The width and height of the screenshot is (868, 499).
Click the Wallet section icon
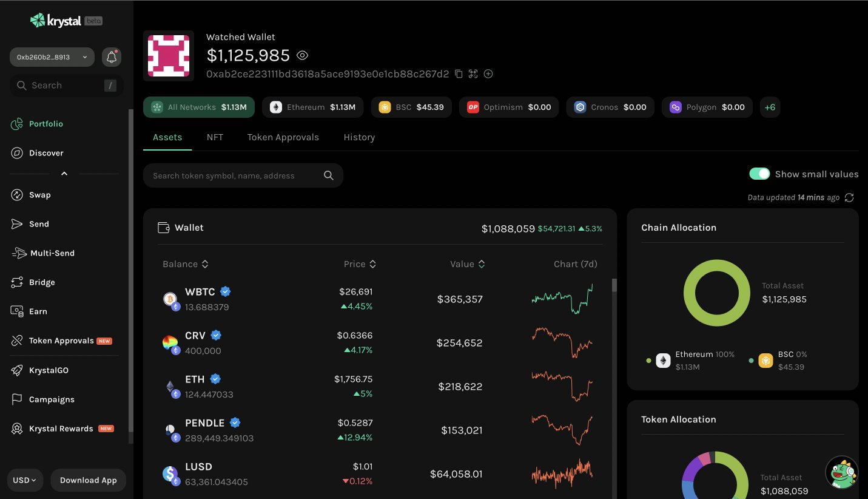pyautogui.click(x=163, y=228)
